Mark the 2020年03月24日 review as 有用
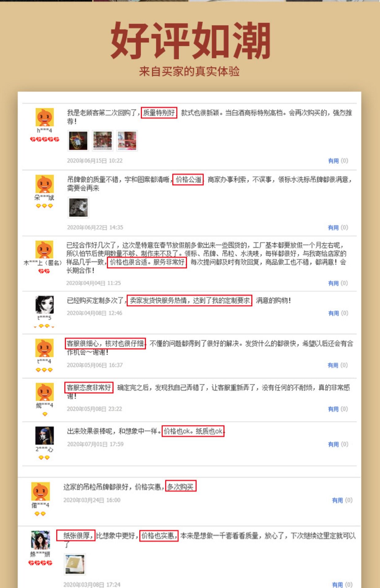The image size is (380, 588). click(337, 500)
